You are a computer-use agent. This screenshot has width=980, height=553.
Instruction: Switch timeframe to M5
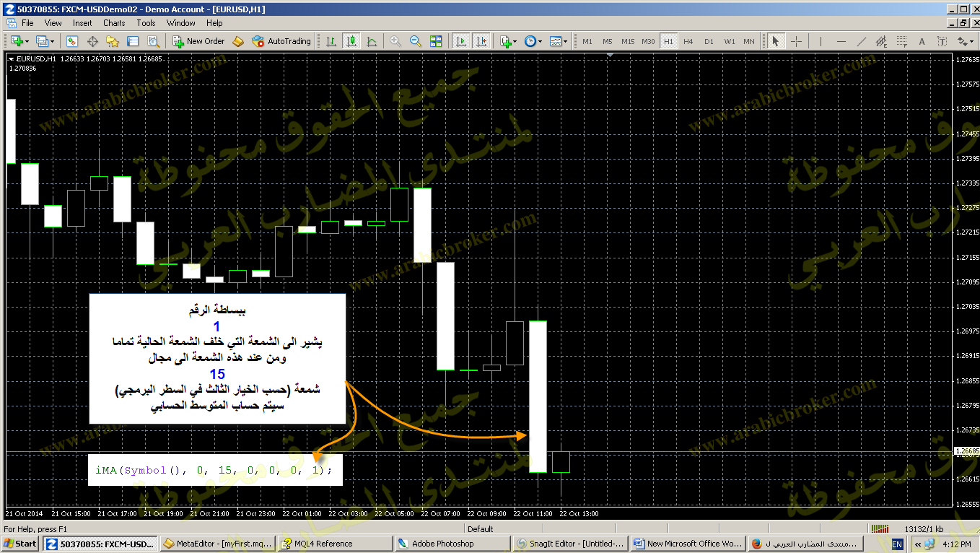pos(608,41)
